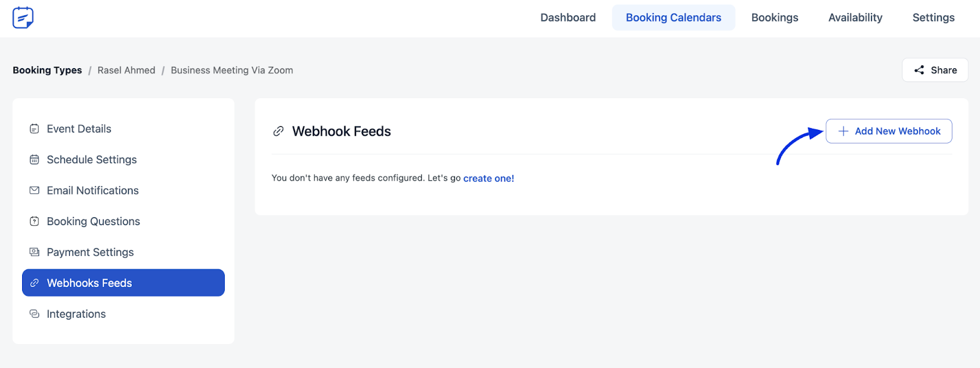Click the plus icon in Add New Webhook
The image size is (980, 368).
coord(843,131)
